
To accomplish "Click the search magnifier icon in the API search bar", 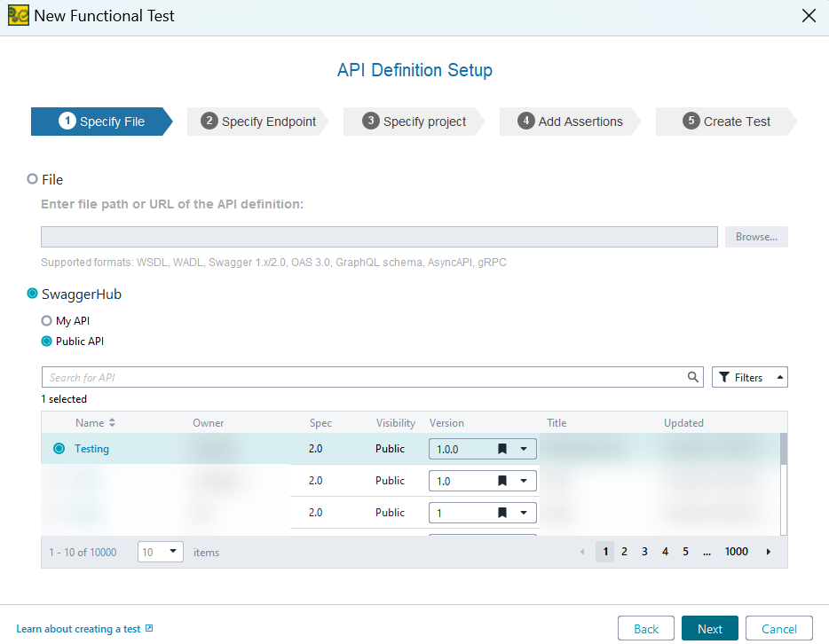I will pos(693,377).
